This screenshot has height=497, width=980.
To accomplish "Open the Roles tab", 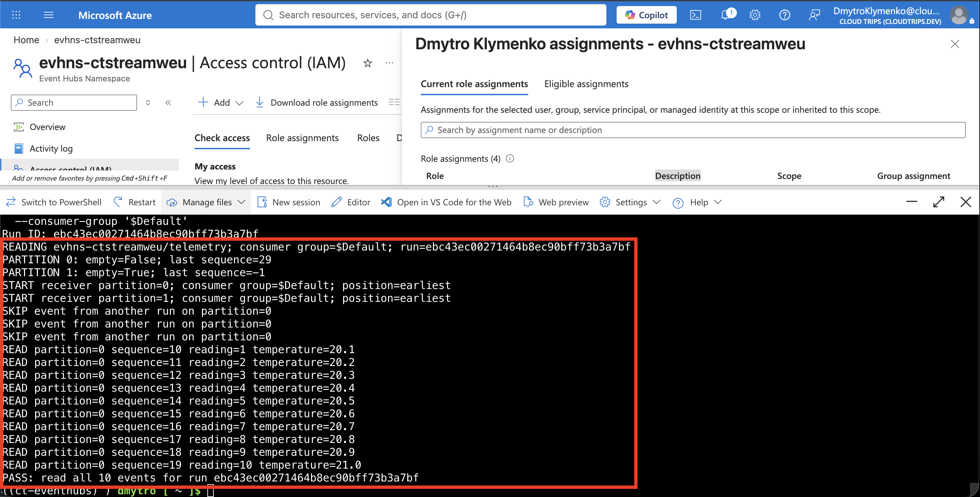I will 368,138.
